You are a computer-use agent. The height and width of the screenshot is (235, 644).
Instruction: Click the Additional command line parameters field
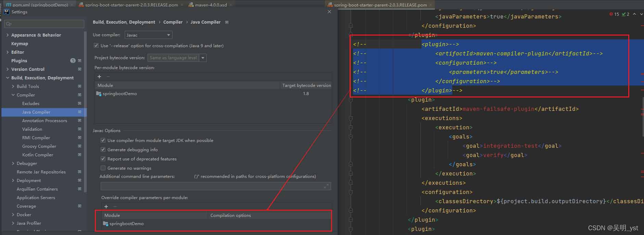coord(216,186)
